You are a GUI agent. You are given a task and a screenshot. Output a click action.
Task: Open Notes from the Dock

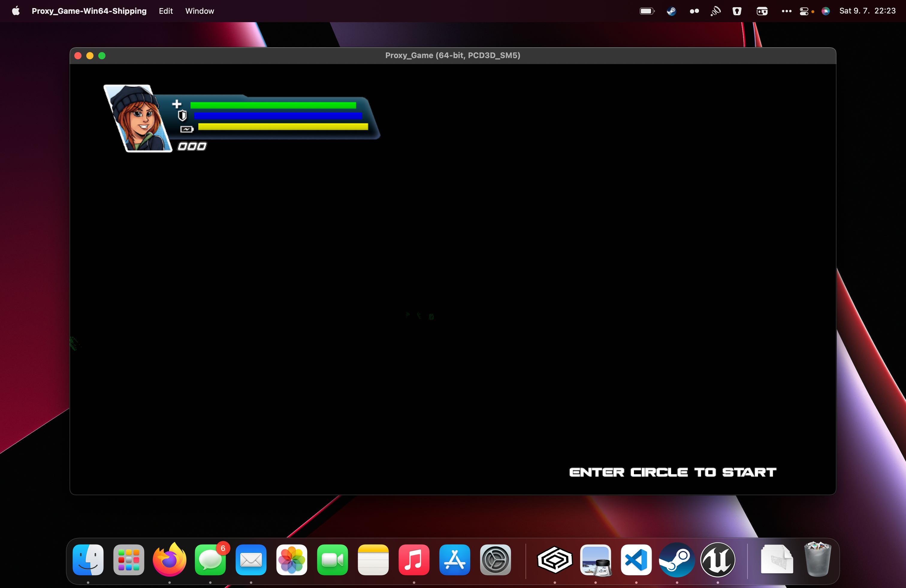pyautogui.click(x=373, y=560)
